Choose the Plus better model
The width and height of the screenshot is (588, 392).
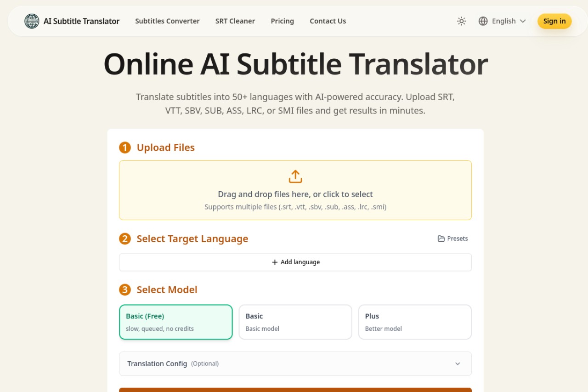415,322
